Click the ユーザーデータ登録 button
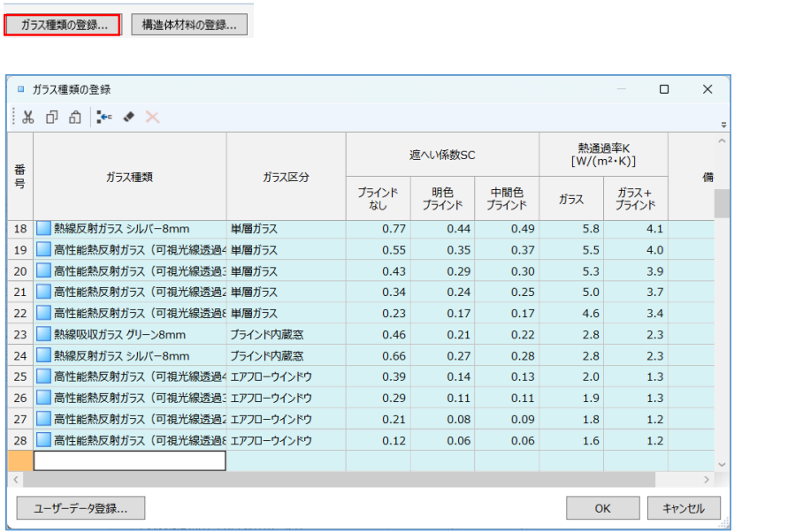This screenshot has width=803, height=532. [x=80, y=508]
